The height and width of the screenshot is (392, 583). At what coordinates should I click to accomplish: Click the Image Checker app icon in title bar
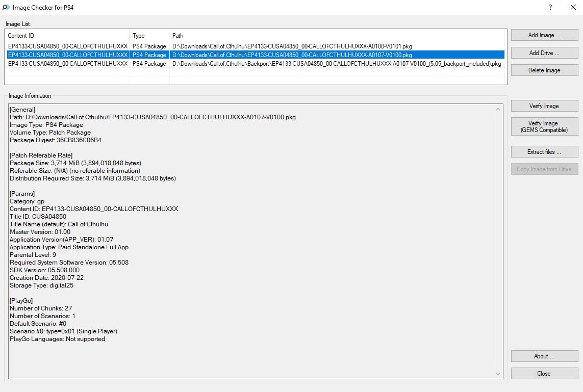click(6, 8)
